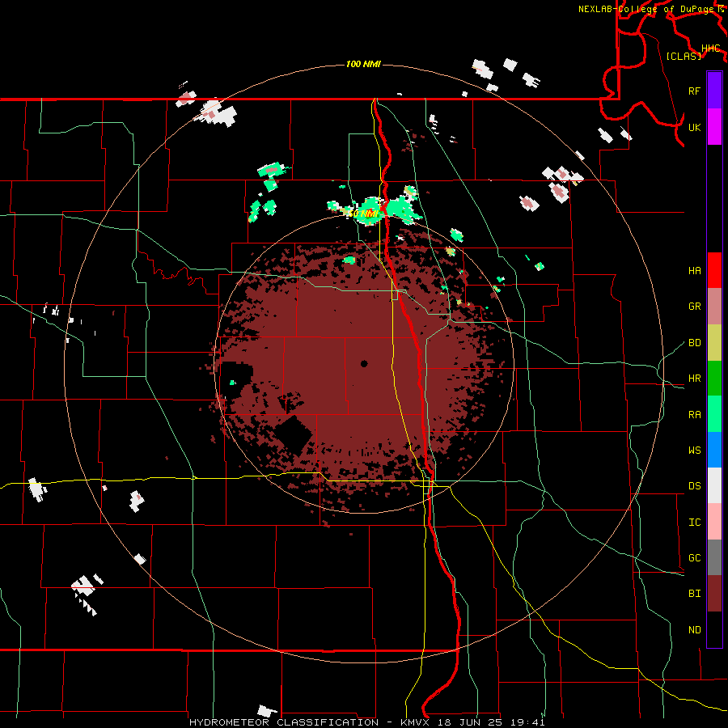Click the WS blue legend swatch
The width and height of the screenshot is (728, 728).
(x=714, y=450)
